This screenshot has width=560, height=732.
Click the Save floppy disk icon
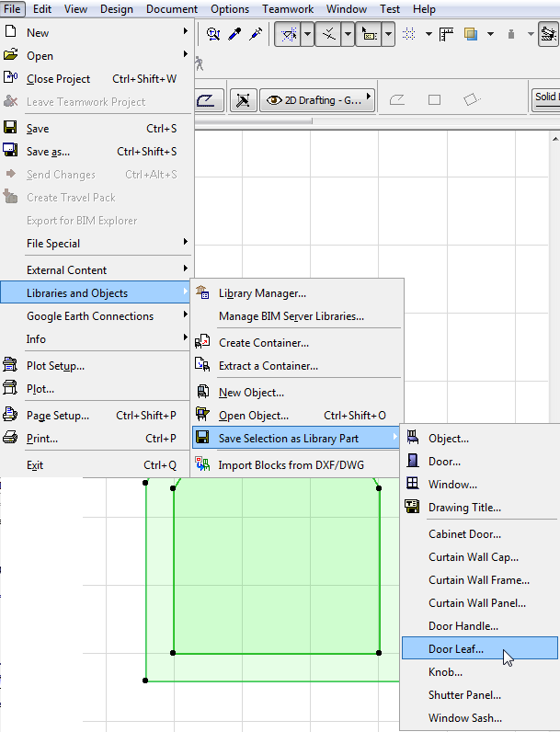10,128
